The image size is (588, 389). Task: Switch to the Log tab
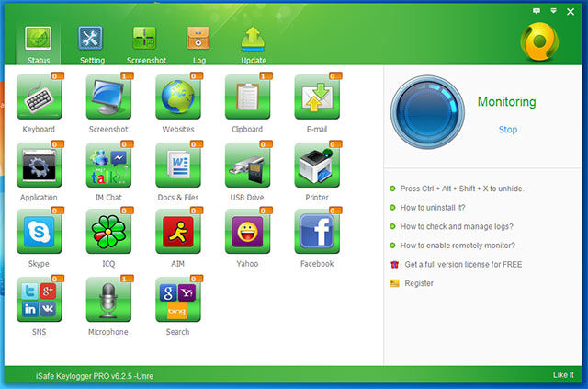point(198,44)
